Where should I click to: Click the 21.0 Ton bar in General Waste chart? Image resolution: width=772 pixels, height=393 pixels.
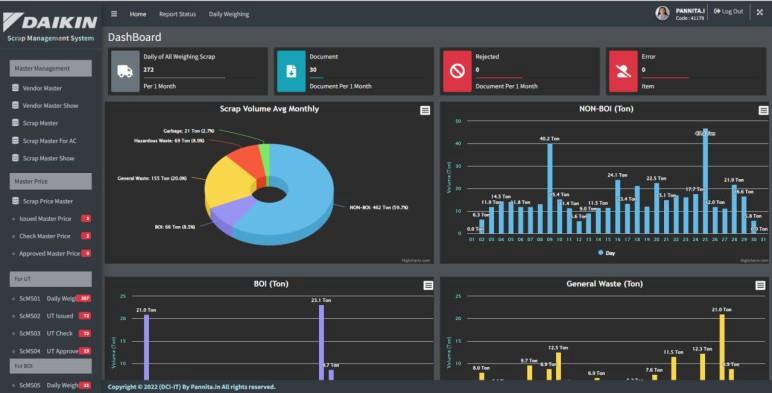[722, 347]
